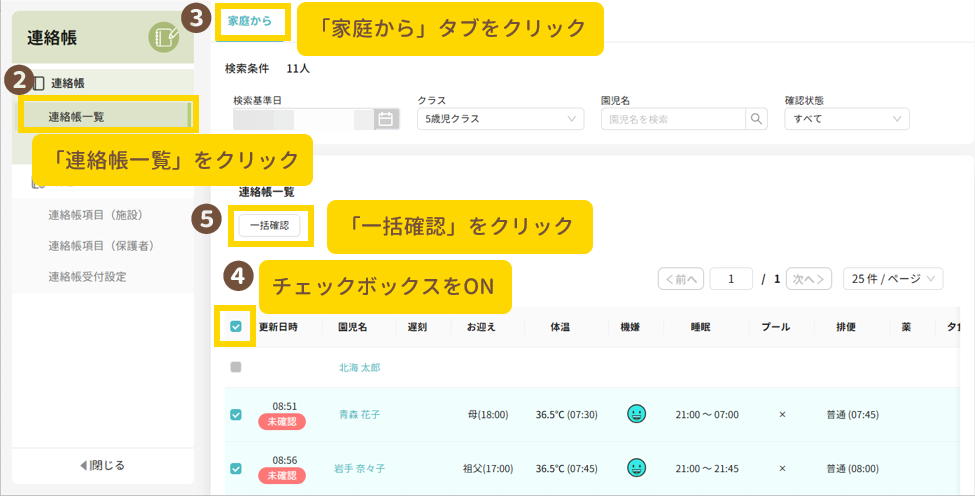Click the 未確認 badge under 08:51
This screenshot has height=496, width=975.
[283, 422]
